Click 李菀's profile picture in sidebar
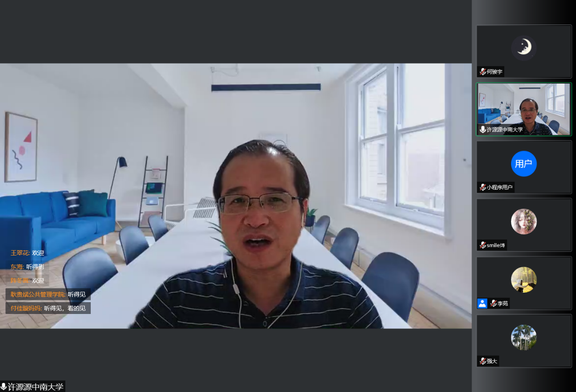576x392 pixels. 524,279
